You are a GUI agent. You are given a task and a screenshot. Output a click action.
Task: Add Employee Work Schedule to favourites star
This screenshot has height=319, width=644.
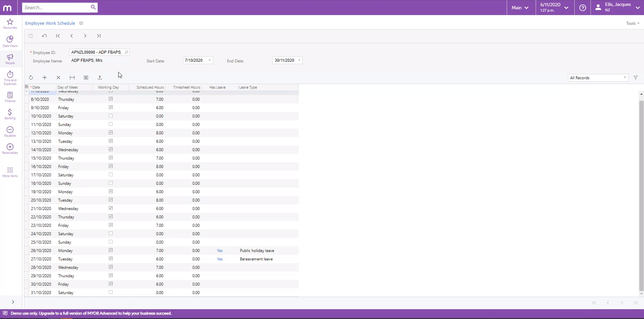pyautogui.click(x=81, y=23)
